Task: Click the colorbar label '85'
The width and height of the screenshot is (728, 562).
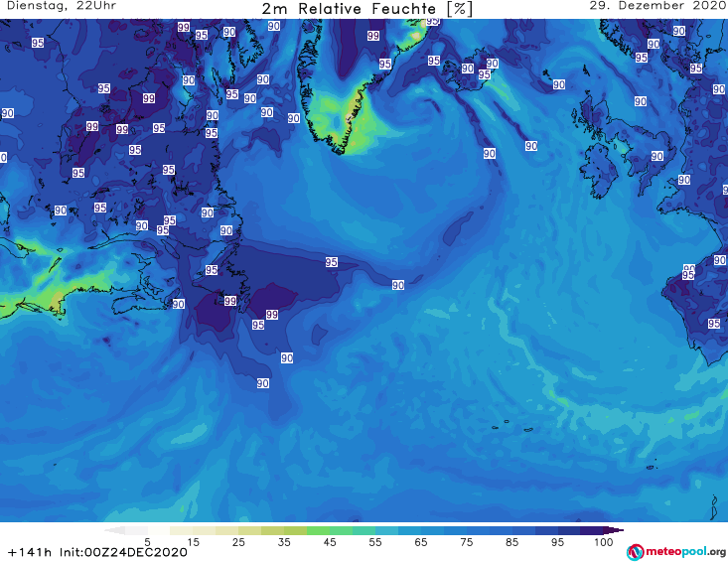Action: point(512,542)
